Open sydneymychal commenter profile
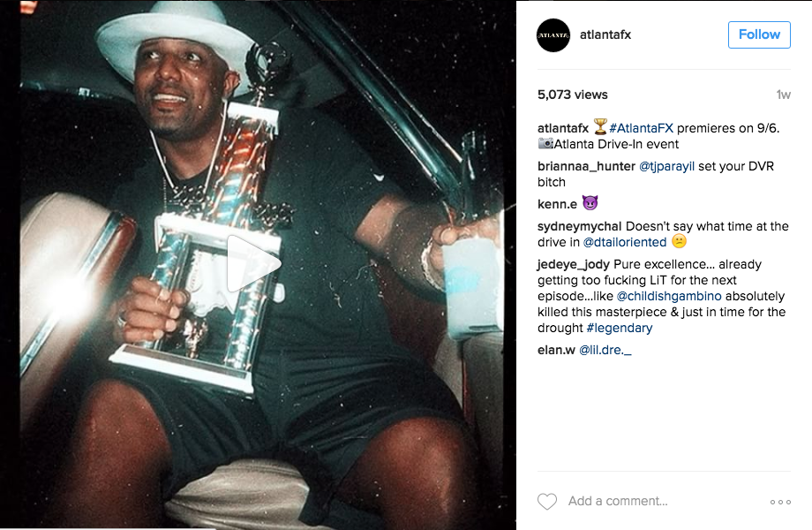 coord(580,226)
